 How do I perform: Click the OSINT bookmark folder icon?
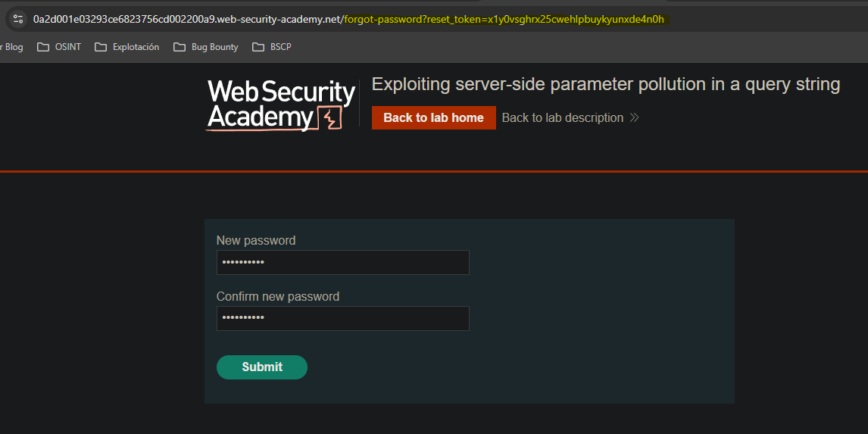point(43,47)
